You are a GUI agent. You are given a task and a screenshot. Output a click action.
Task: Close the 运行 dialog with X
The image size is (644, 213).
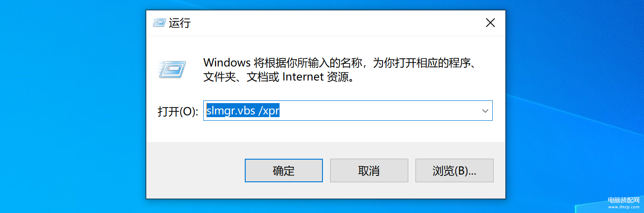(490, 23)
